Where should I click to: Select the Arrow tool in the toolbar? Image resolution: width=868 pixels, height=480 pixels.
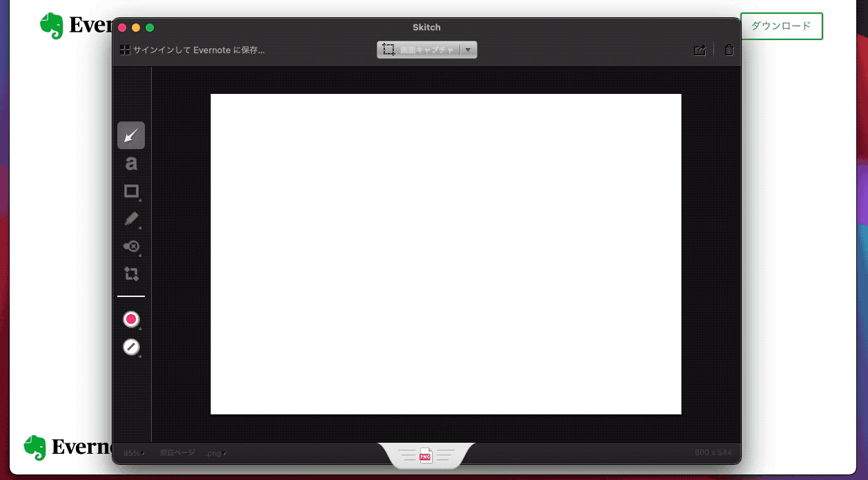[x=131, y=135]
